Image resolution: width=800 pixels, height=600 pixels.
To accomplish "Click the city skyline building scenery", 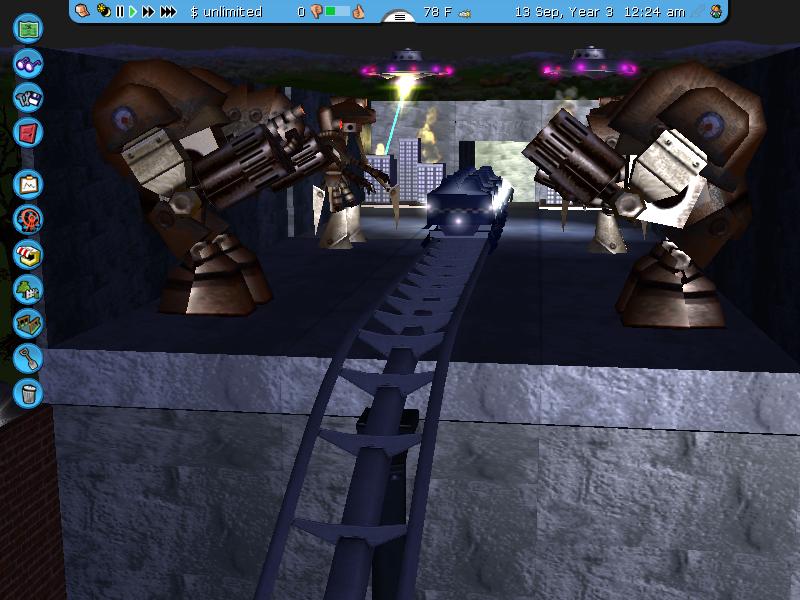I will (x=408, y=171).
